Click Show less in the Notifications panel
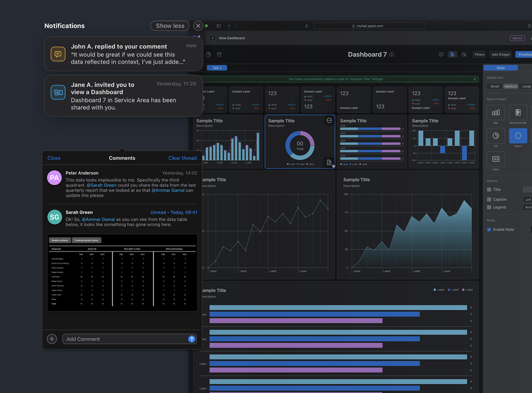532x393 pixels. (169, 26)
